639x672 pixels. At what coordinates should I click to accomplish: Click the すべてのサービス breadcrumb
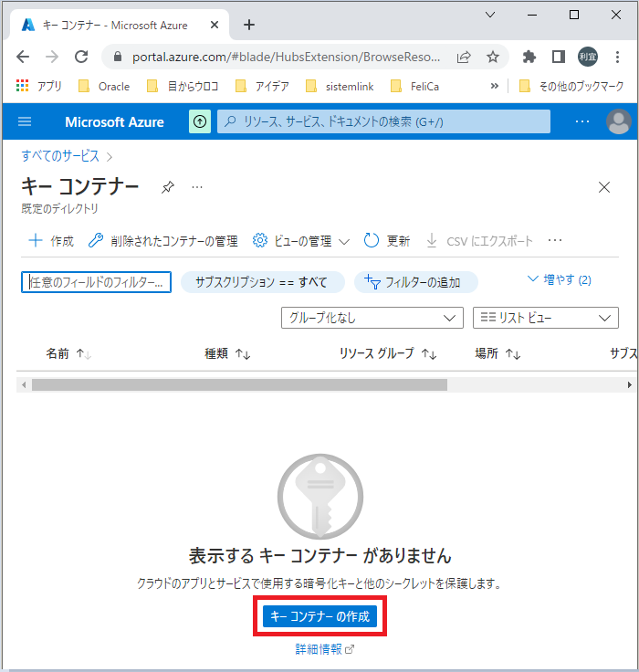tap(60, 156)
